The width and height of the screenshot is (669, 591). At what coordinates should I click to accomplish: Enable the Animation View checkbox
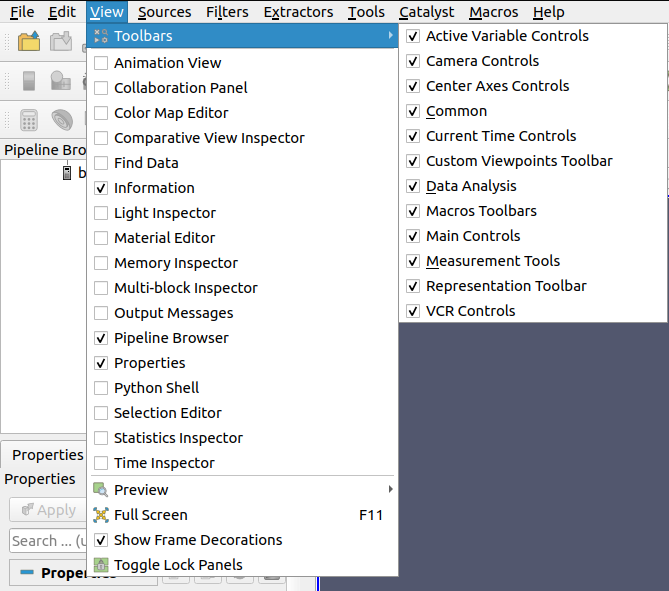tap(101, 63)
